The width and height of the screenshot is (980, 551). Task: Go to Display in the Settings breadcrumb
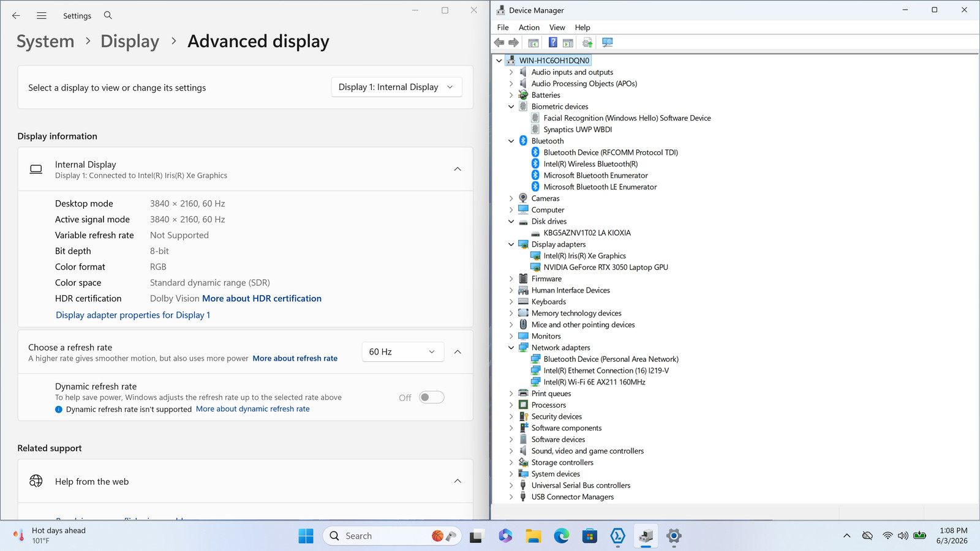pos(130,41)
